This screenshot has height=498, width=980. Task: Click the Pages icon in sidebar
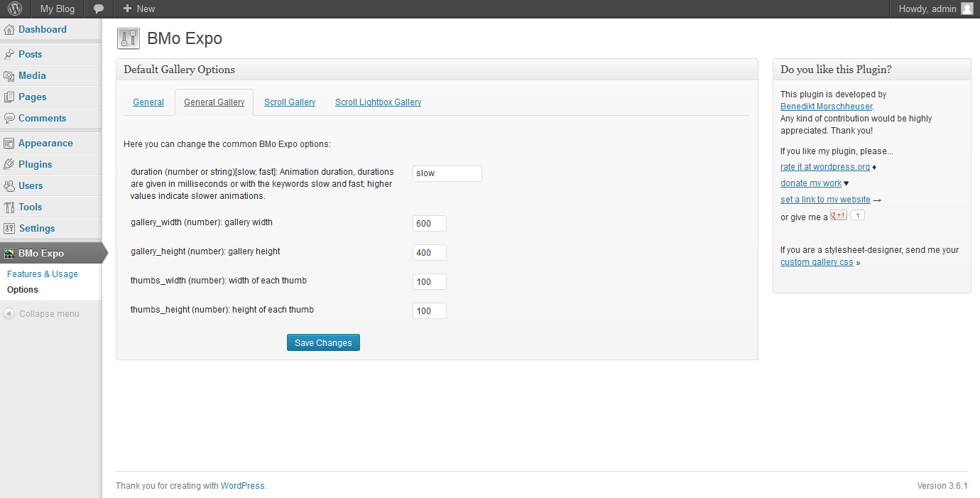9,97
